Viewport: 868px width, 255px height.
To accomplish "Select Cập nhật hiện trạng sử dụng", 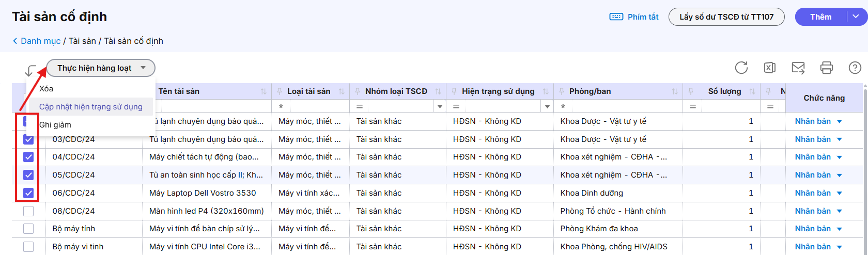I will point(91,107).
